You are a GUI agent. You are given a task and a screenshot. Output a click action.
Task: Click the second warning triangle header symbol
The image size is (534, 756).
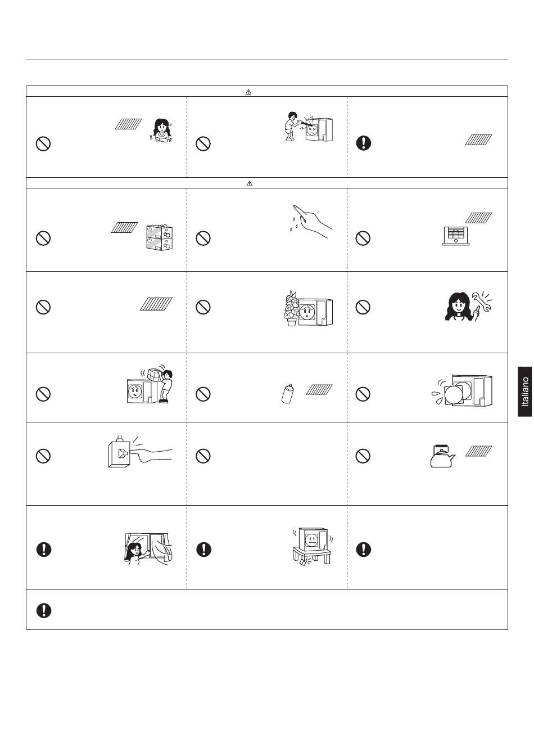[250, 183]
